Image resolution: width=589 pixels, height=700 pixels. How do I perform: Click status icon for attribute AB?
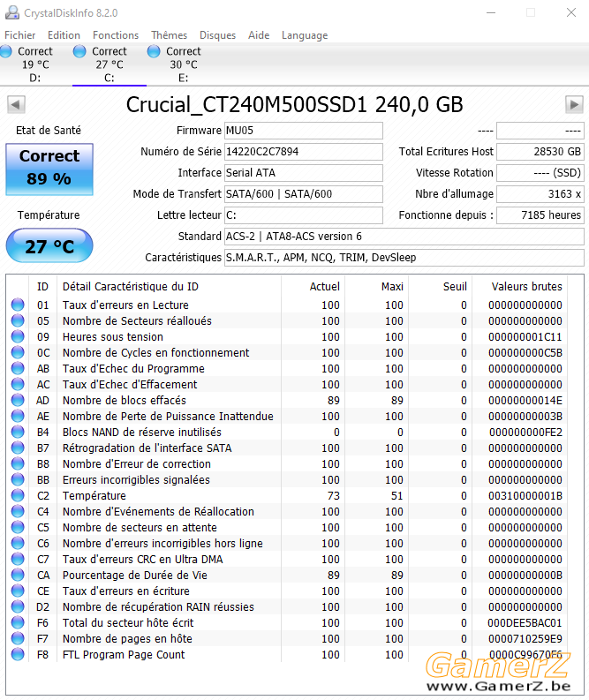click(18, 368)
